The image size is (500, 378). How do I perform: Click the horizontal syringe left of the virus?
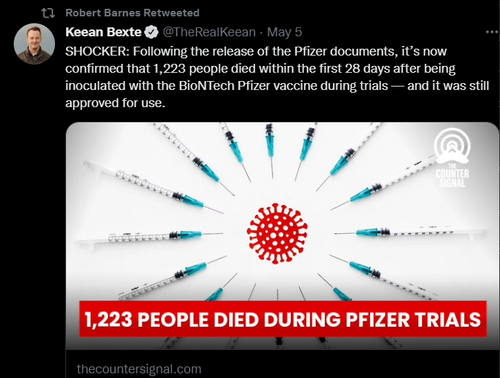coord(150,237)
